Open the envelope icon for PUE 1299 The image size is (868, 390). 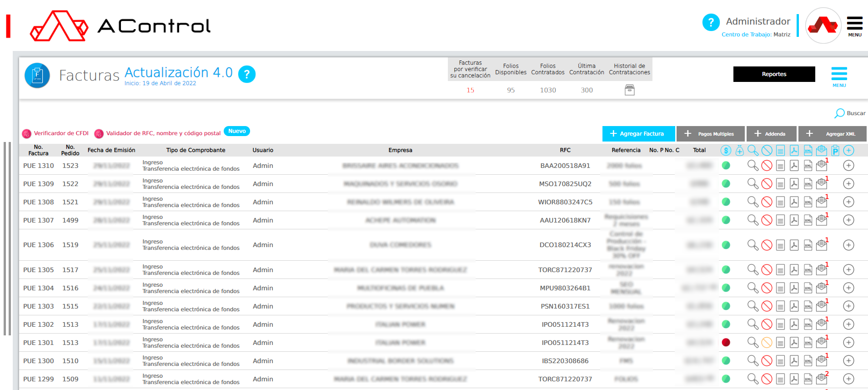pyautogui.click(x=822, y=379)
